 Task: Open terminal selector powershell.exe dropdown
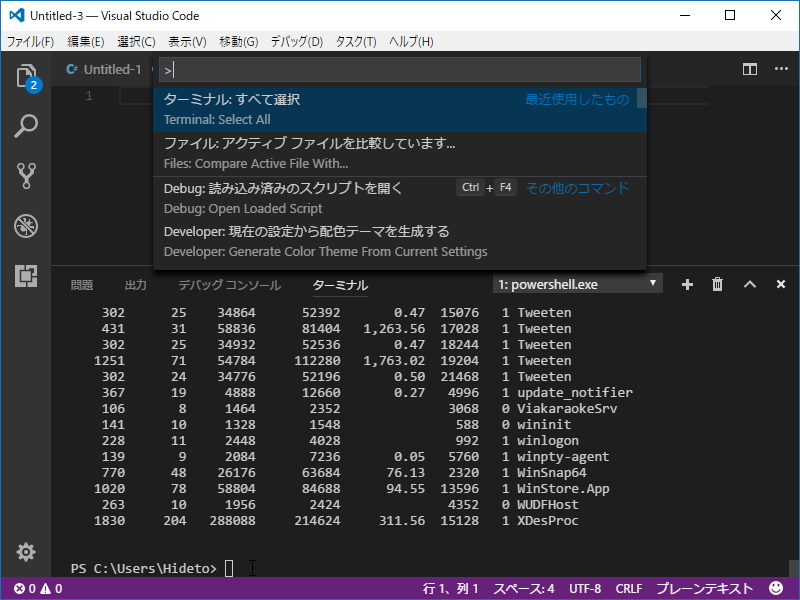coord(578,284)
